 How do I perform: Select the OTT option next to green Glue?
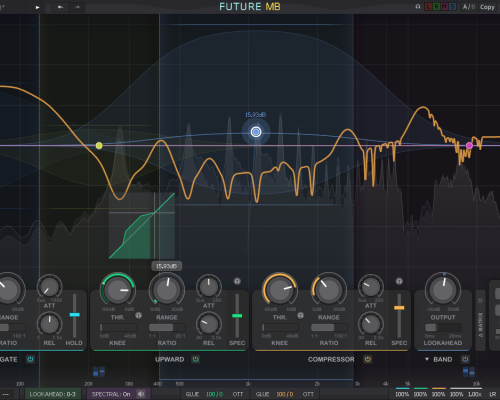click(x=238, y=394)
